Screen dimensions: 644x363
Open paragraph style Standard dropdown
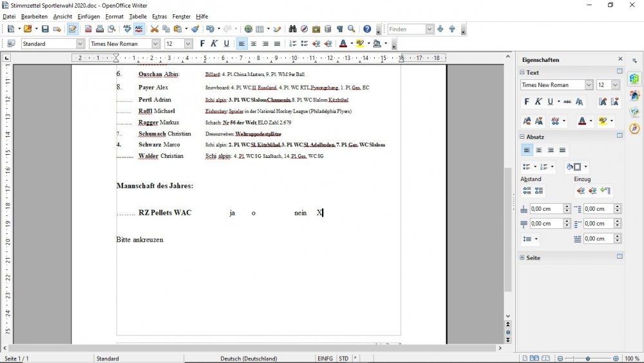[x=80, y=44]
